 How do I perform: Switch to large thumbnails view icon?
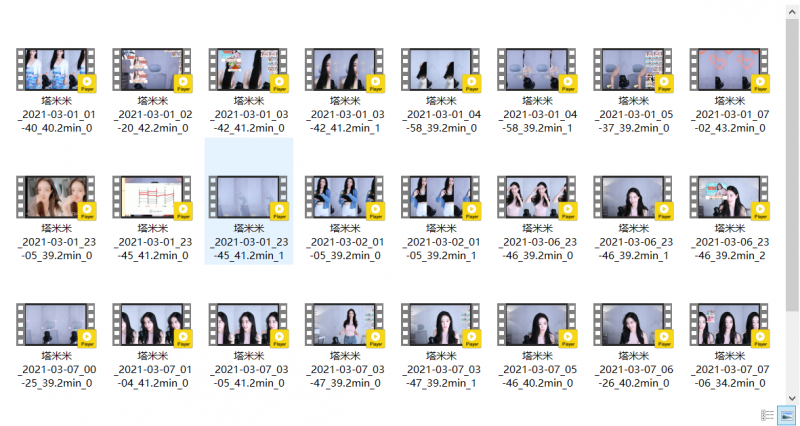click(x=787, y=414)
